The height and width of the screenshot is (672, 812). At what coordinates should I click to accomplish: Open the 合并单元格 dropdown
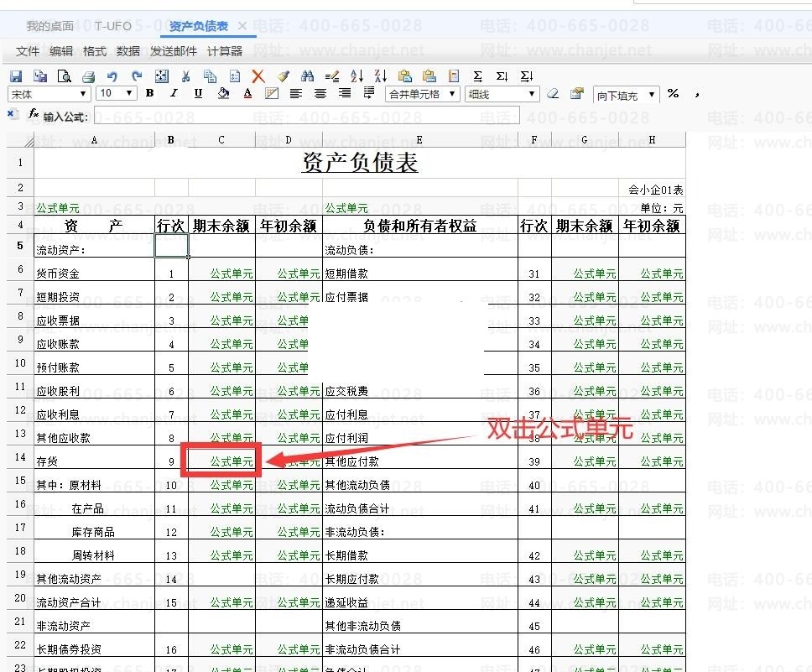pos(423,94)
